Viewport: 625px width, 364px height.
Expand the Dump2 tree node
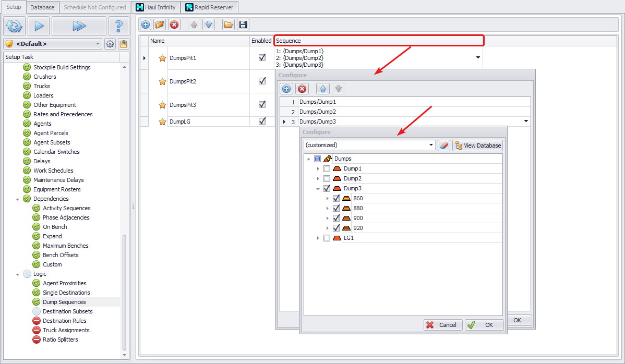(x=318, y=179)
